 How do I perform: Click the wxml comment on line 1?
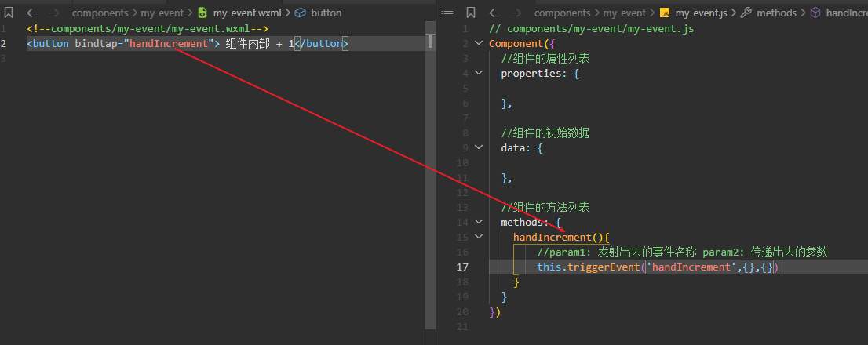tap(148, 28)
